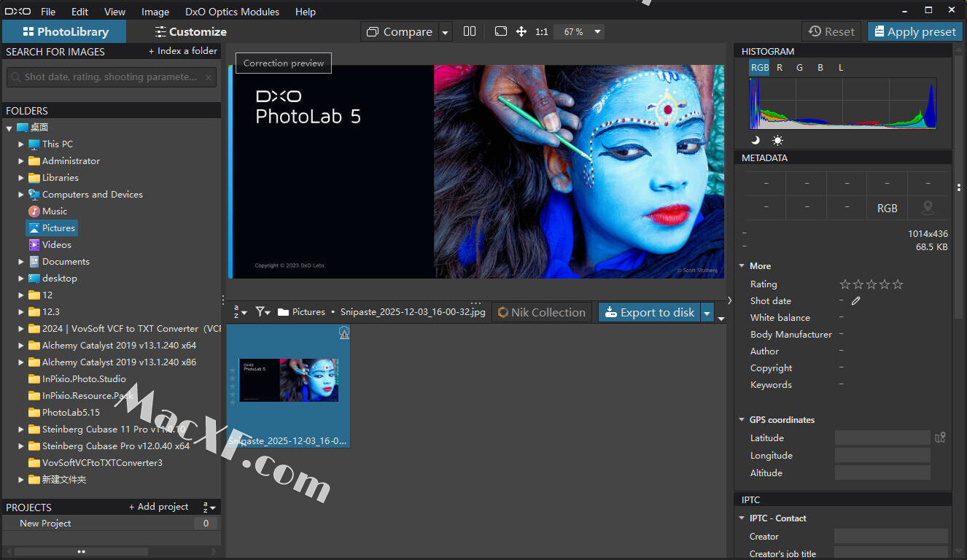The width and height of the screenshot is (967, 560).
Task: Toggle highlight clipping sun icon
Action: click(777, 140)
